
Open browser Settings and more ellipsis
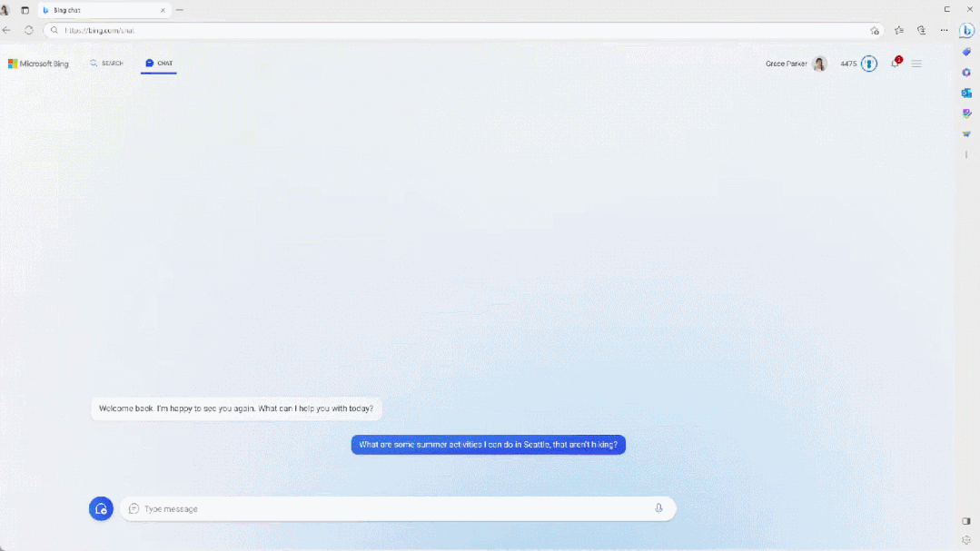click(x=944, y=30)
